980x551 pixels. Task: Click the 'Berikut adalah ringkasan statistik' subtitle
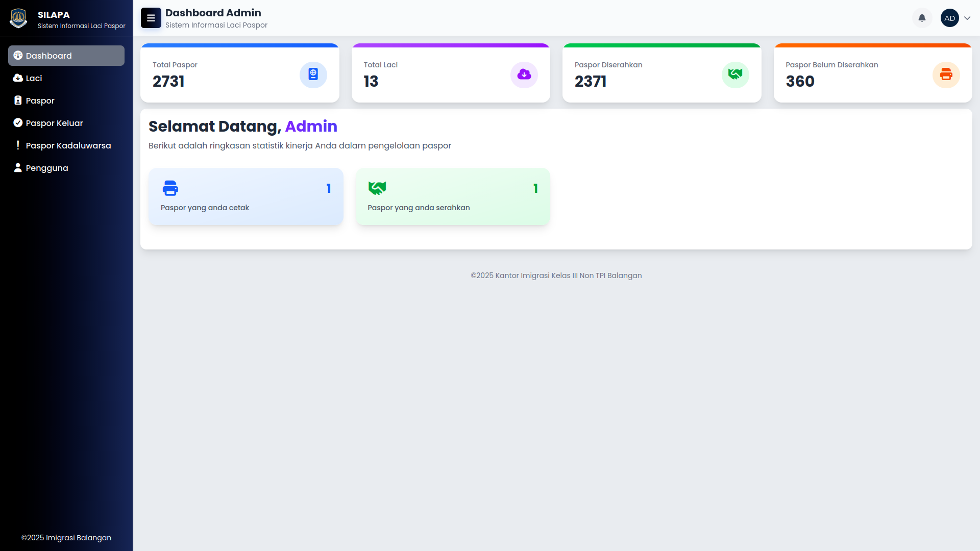300,145
